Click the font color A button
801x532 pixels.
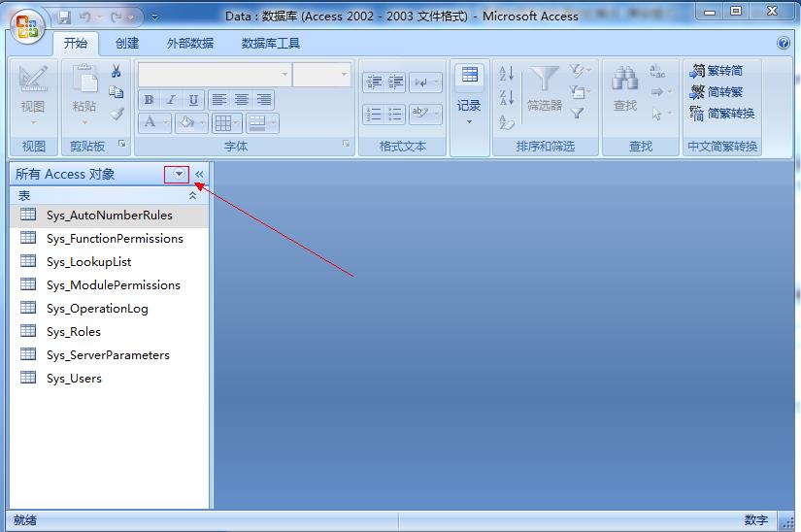click(150, 122)
